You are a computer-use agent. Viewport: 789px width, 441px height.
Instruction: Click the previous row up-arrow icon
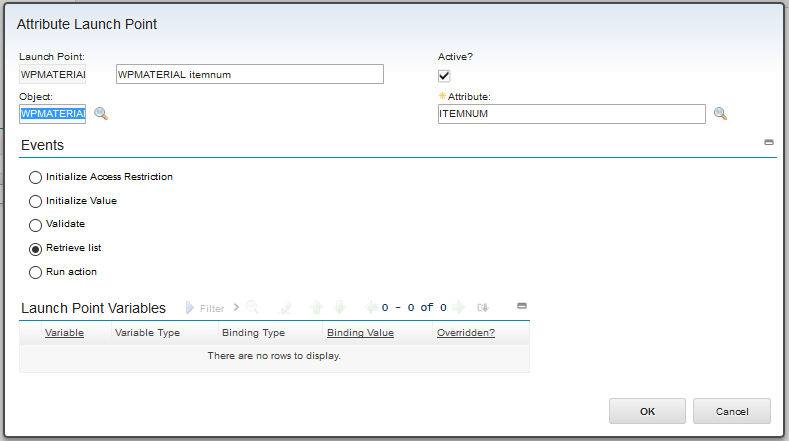pos(317,307)
